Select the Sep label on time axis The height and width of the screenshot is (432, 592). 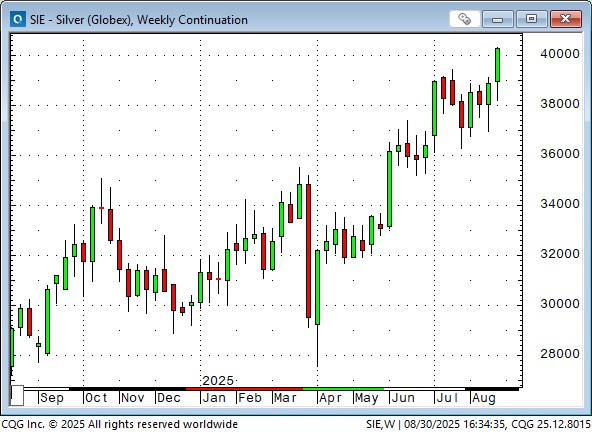(52, 398)
